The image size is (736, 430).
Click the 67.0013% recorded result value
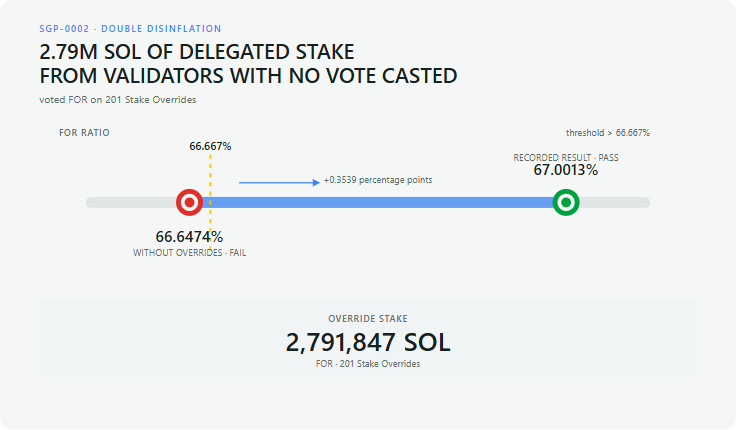point(566,170)
